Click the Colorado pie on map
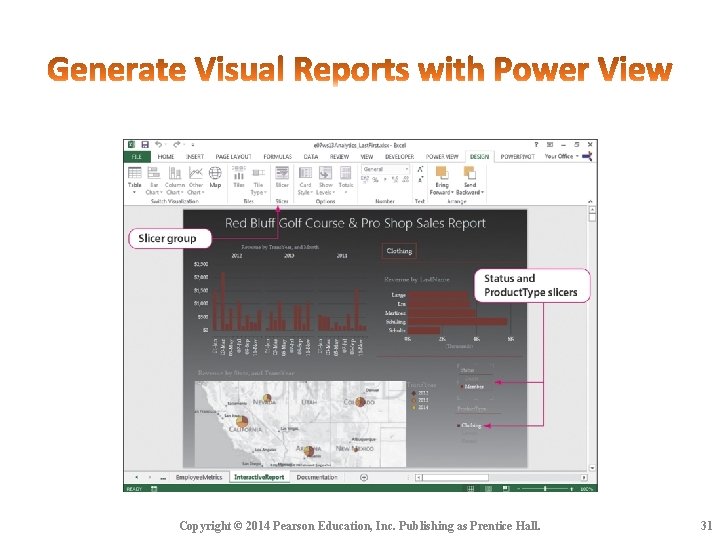Image resolution: width=720 pixels, height=540 pixels. [360, 402]
